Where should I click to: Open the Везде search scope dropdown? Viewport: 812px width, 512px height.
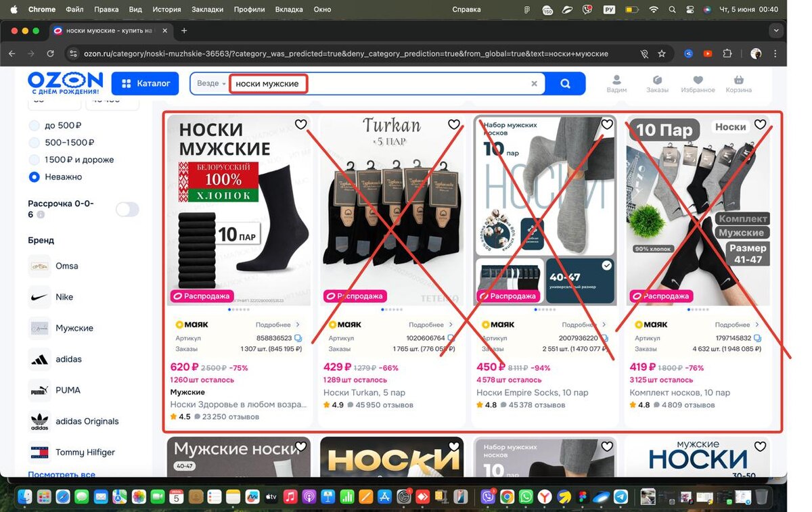[210, 84]
